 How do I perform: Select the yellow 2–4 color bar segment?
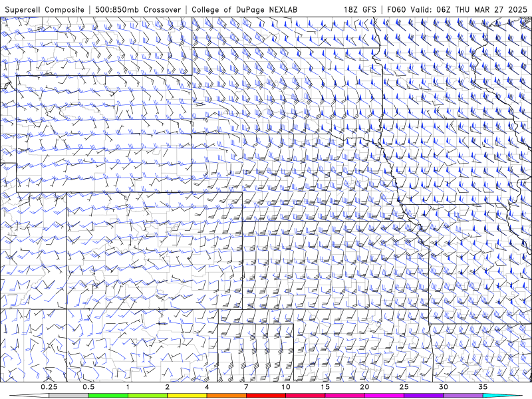pyautogui.click(x=187, y=396)
